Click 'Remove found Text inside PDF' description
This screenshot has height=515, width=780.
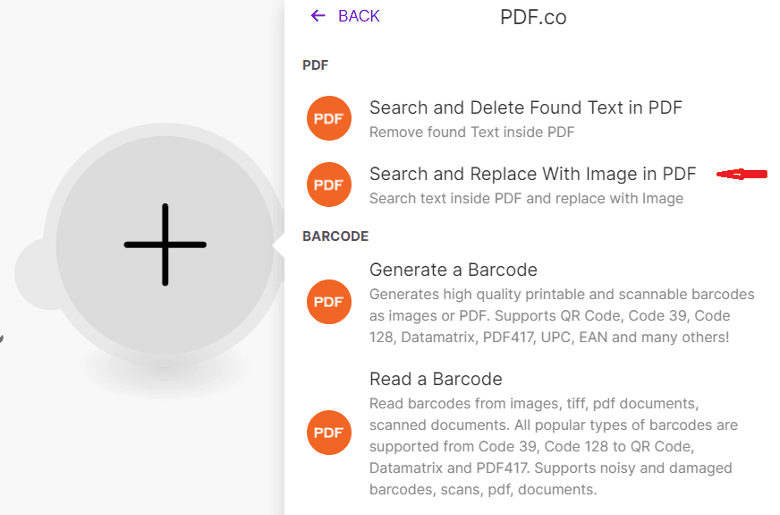(471, 132)
